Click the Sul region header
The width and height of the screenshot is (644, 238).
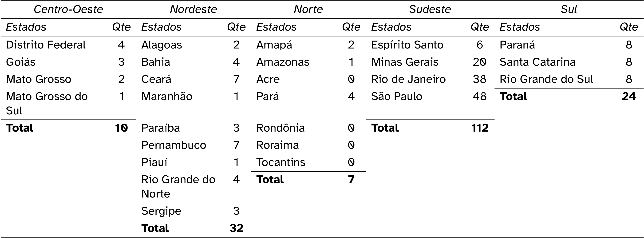click(569, 9)
